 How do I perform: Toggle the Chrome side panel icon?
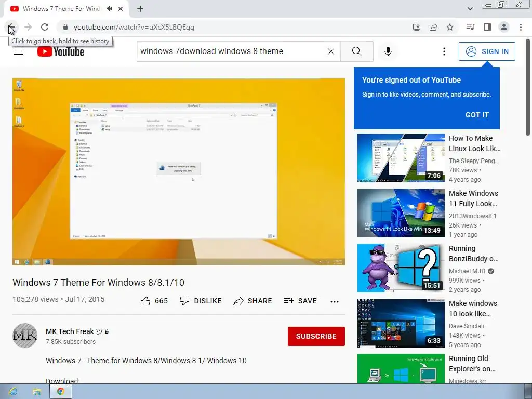coord(487,27)
